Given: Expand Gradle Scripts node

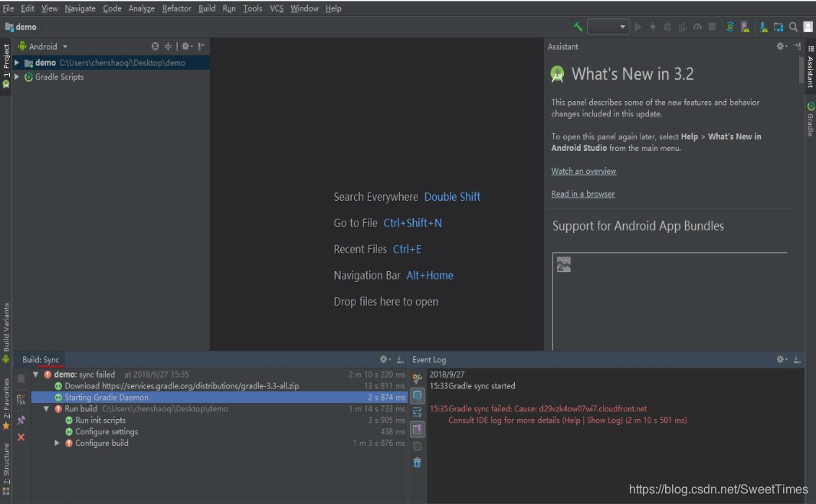Looking at the screenshot, I should [17, 77].
